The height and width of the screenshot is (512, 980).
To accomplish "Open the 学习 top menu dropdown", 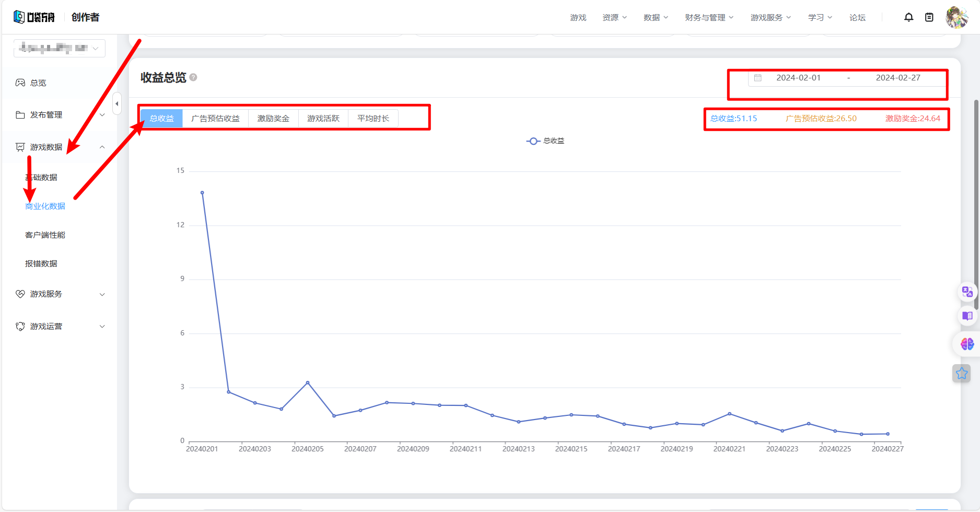I will [x=820, y=17].
